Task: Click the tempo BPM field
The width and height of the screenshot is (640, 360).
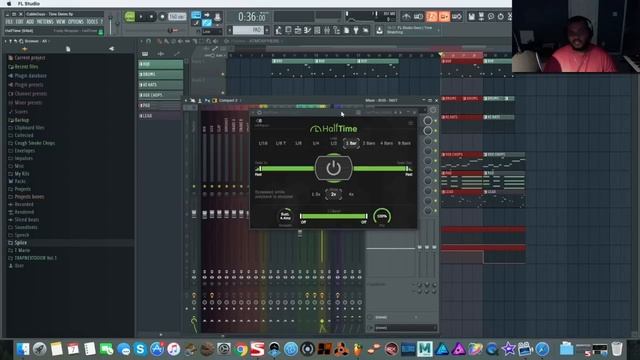Action: [177, 17]
